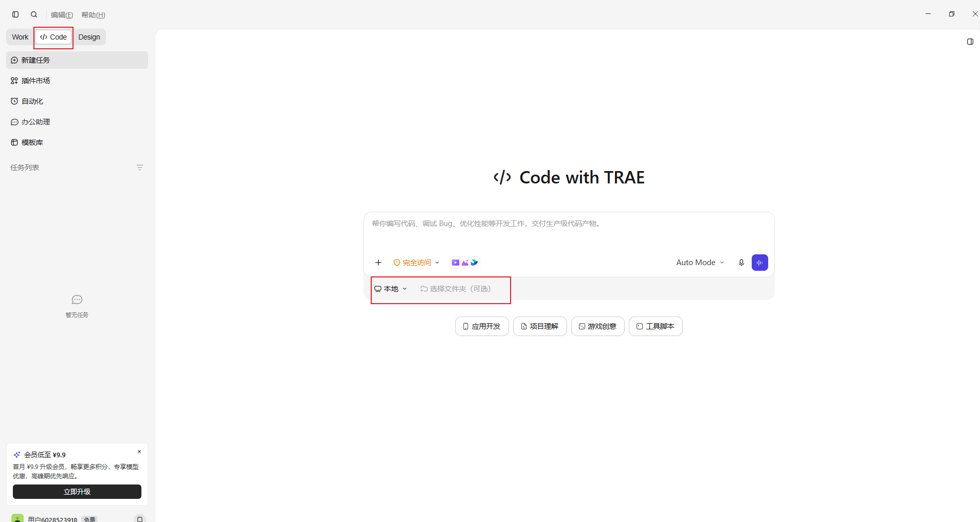Click 选择文件夹（可选） folder selector
The height and width of the screenshot is (522, 980).
coord(456,289)
